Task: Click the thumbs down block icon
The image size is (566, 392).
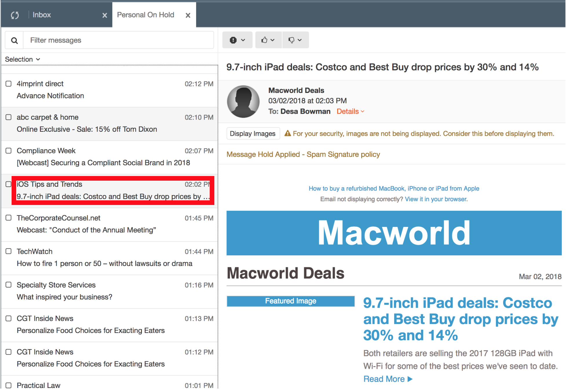Action: click(x=291, y=40)
